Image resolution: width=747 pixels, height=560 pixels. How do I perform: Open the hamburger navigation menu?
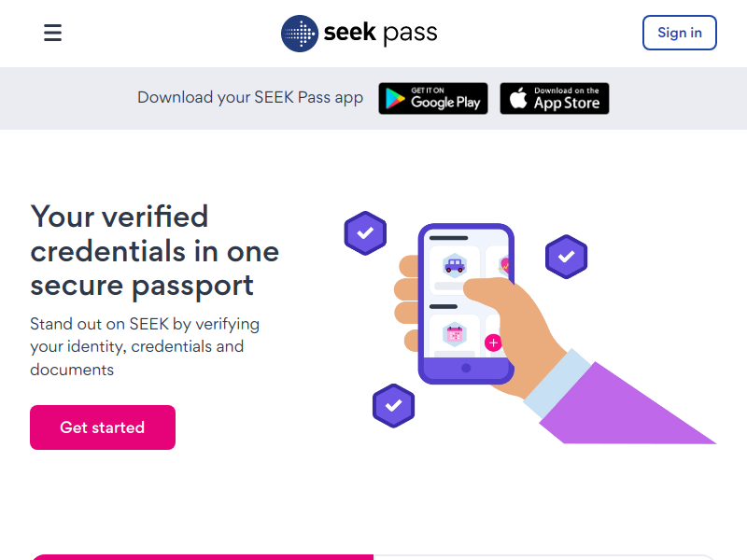(52, 34)
